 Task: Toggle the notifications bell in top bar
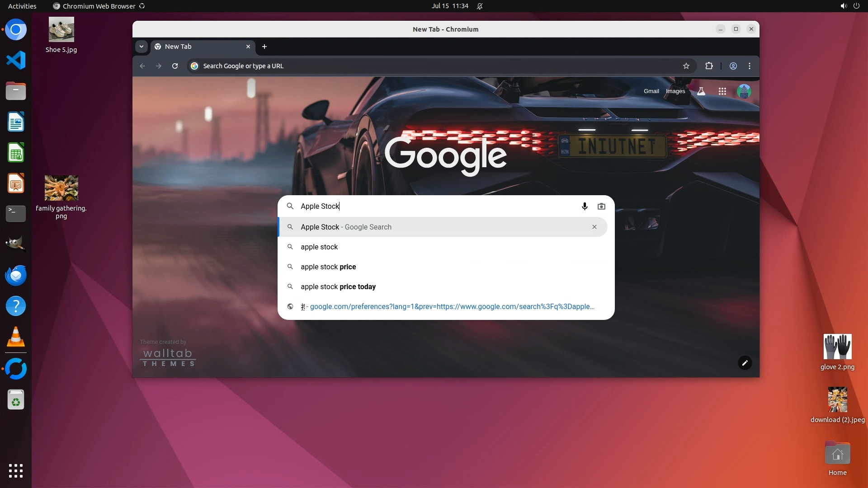coord(480,6)
